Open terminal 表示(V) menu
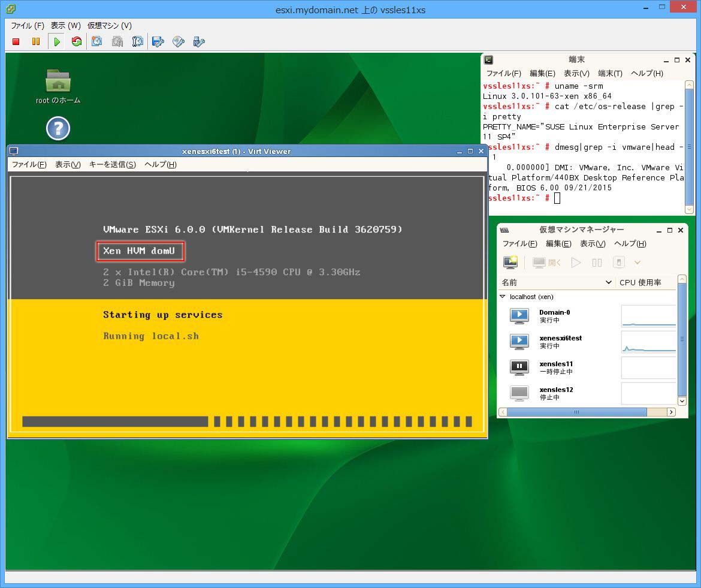The image size is (701, 588). click(576, 73)
